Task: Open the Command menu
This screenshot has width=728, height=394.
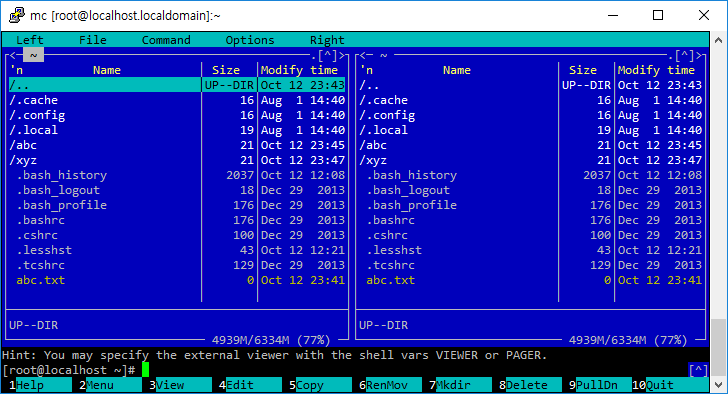Action: click(x=166, y=40)
